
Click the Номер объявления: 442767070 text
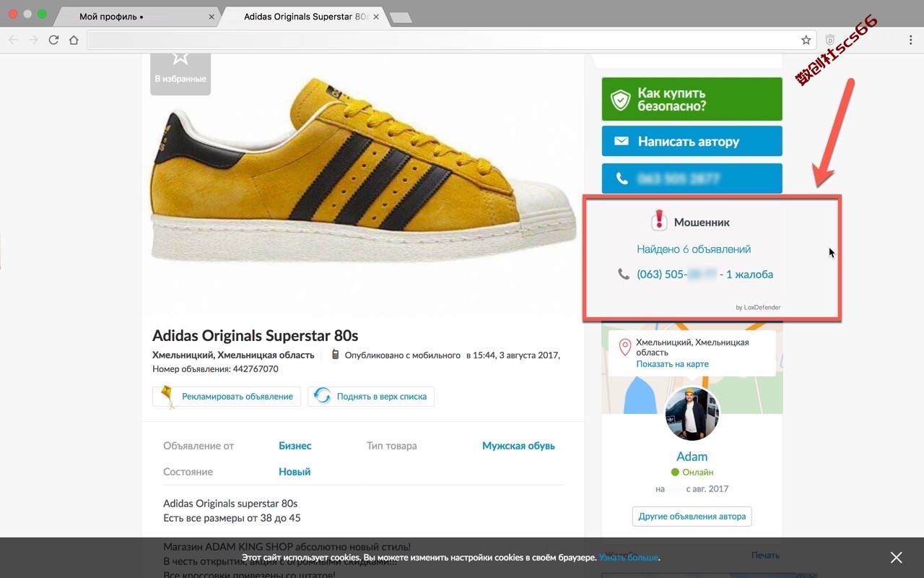point(215,369)
